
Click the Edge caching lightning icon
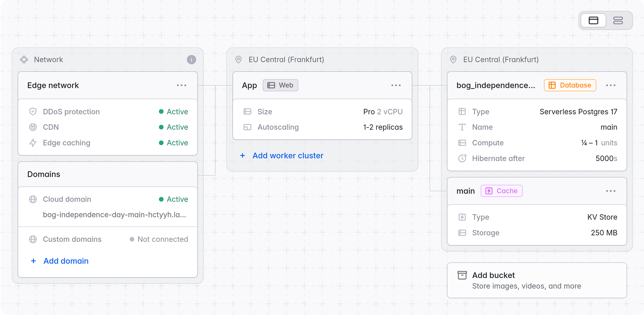[x=33, y=143]
